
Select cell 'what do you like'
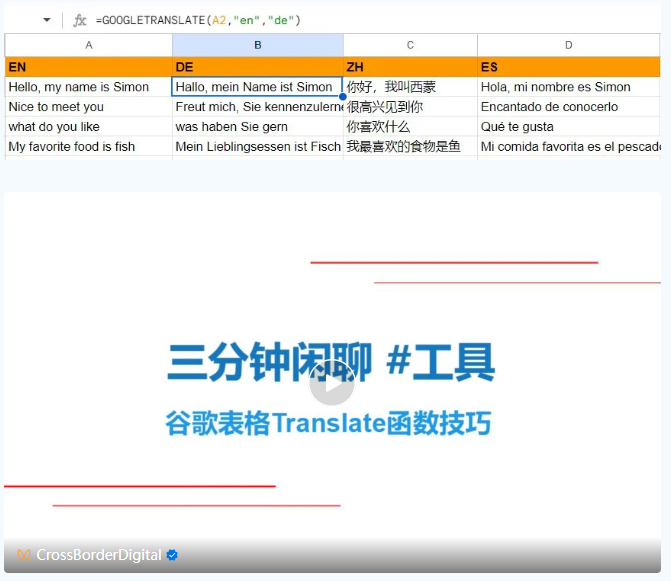point(89,127)
